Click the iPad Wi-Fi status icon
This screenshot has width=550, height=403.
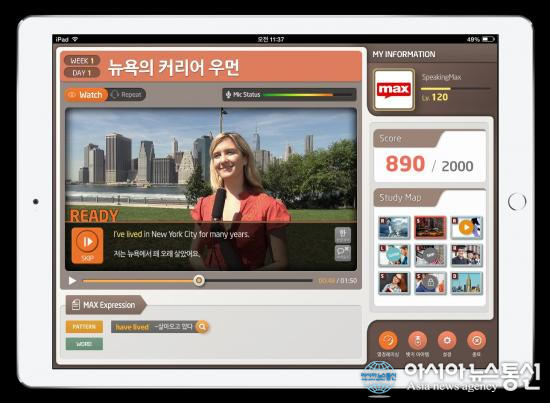tap(75, 39)
